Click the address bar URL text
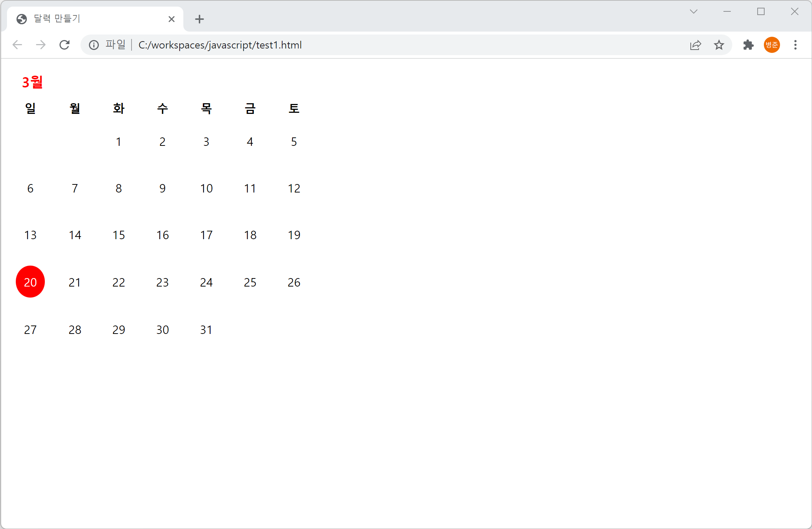The height and width of the screenshot is (529, 812). (x=220, y=45)
